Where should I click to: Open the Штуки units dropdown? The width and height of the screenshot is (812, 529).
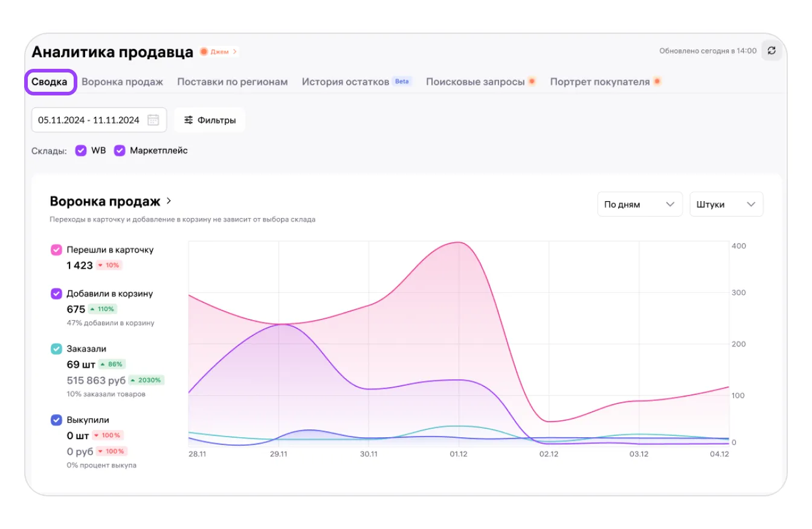[726, 204]
